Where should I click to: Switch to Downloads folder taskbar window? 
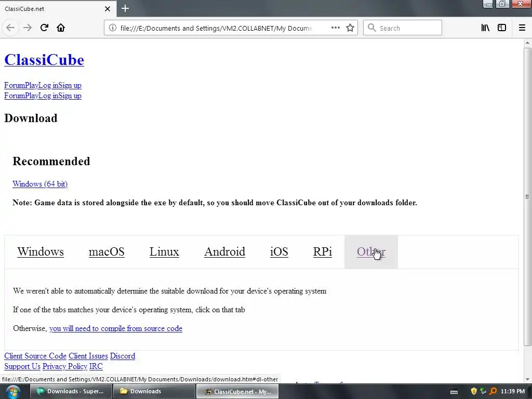tap(154, 392)
